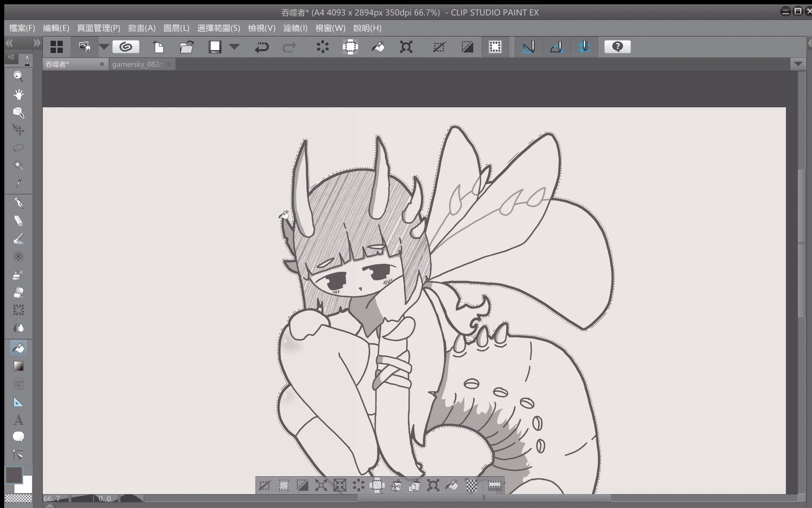This screenshot has height=508, width=812.
Task: Toggle show selection border
Action: point(495,47)
